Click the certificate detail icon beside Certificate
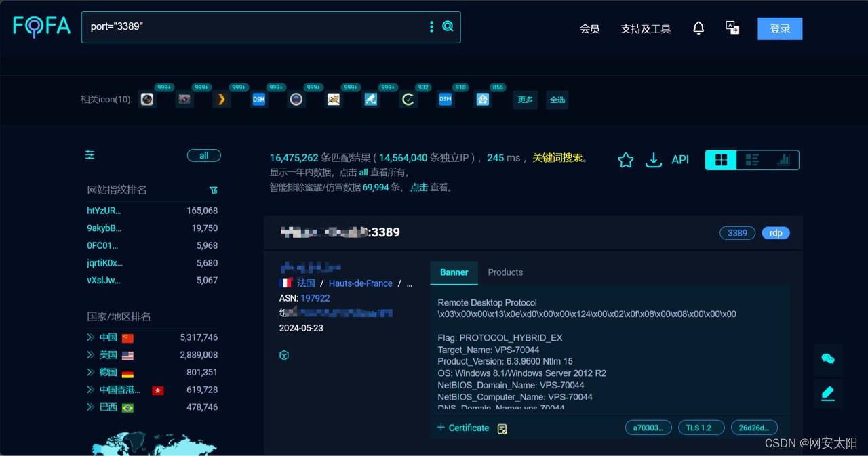This screenshot has height=456, width=868. [x=502, y=429]
